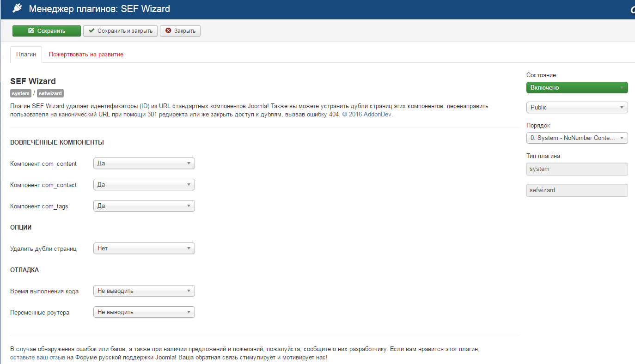Click the plug icon in header
This screenshot has width=635, height=364.
(17, 8)
